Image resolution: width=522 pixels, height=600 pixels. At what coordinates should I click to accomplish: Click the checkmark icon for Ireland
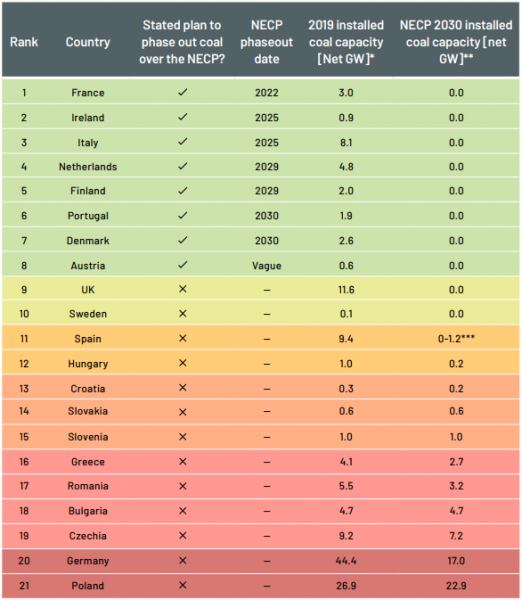pyautogui.click(x=183, y=117)
